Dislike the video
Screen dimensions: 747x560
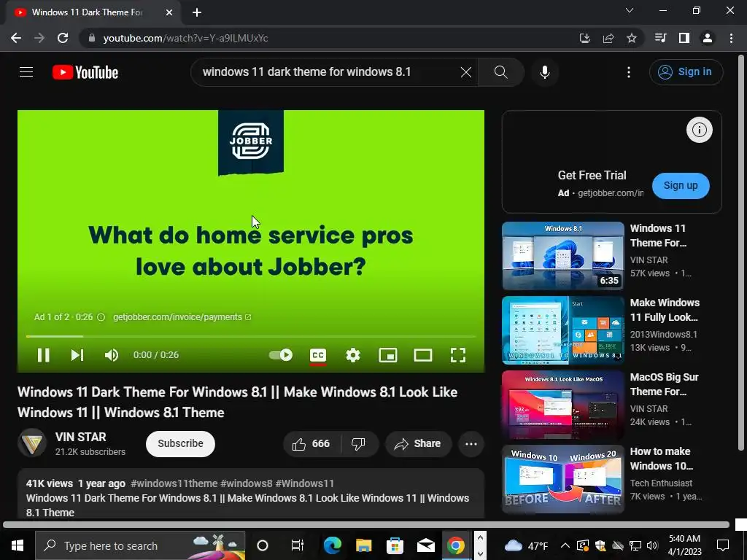pos(358,444)
